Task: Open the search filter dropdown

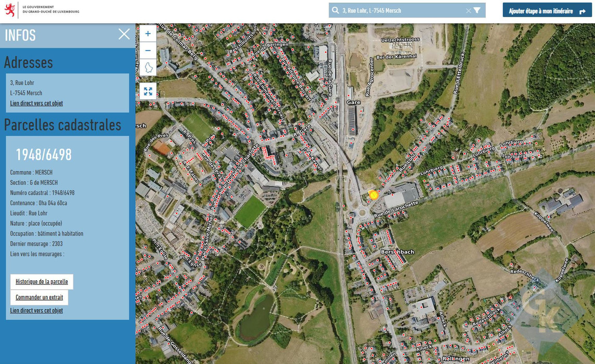Action: pyautogui.click(x=477, y=10)
